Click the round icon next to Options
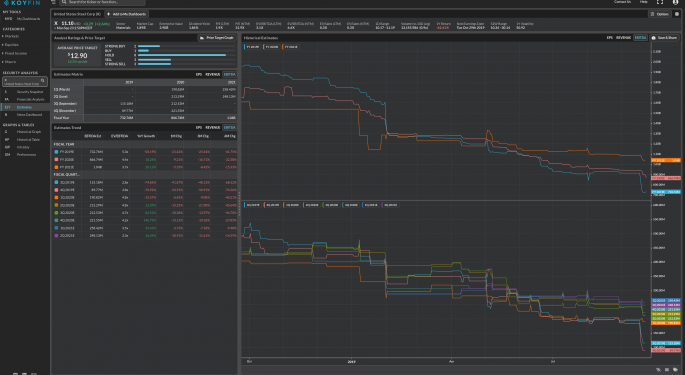Viewport: 685px width, 375px height. click(x=677, y=14)
